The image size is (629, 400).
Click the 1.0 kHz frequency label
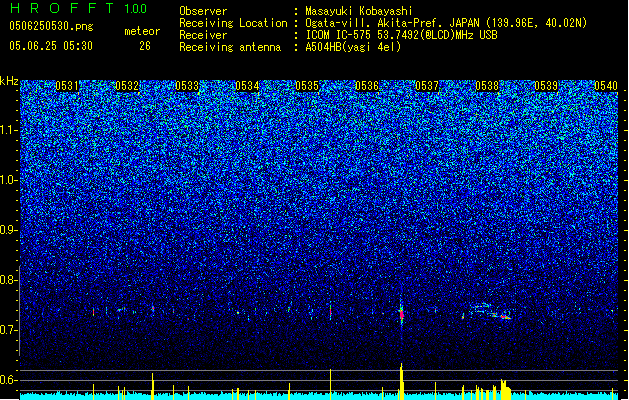tap(9, 180)
